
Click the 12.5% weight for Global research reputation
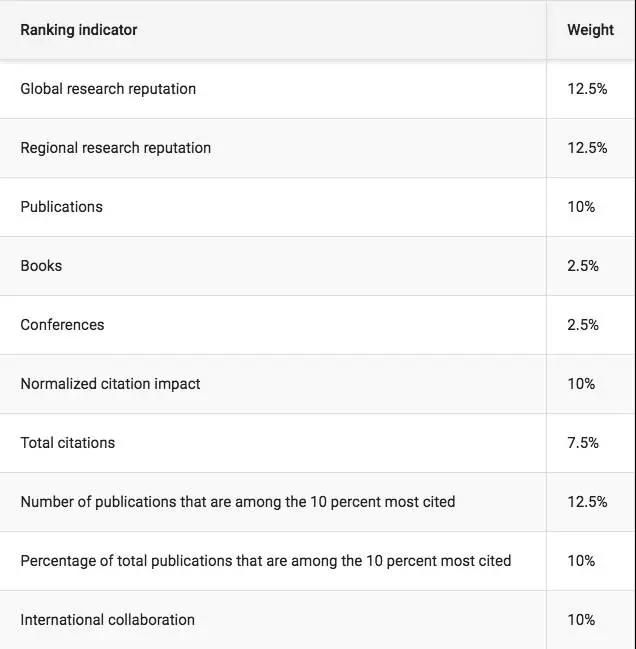587,89
